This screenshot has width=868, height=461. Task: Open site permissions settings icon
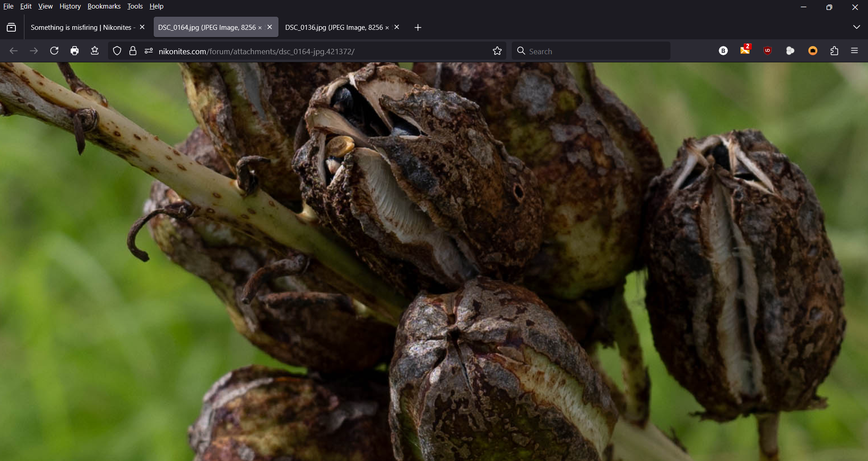click(149, 51)
